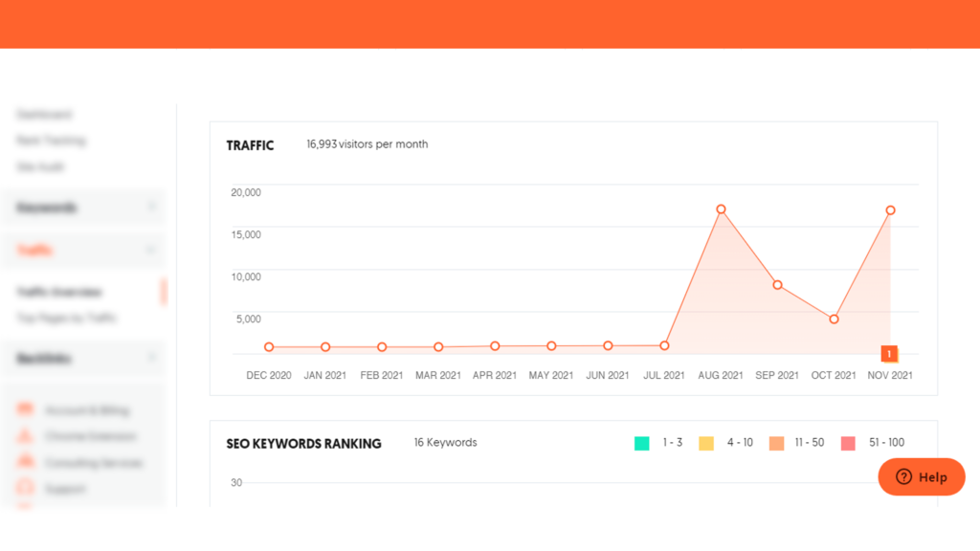Select the OCT 2021 traffic data point
This screenshot has height=551, width=980.
click(834, 320)
